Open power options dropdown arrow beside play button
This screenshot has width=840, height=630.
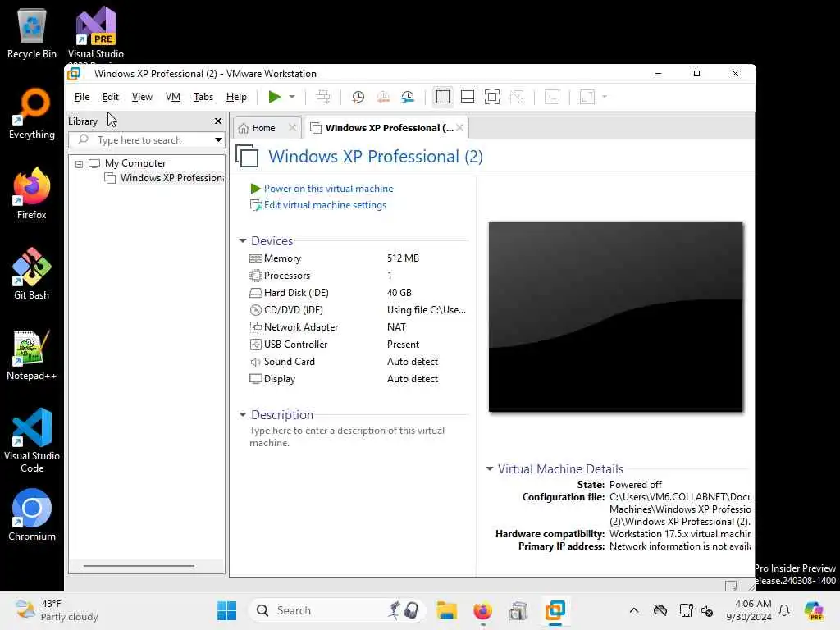coord(292,97)
